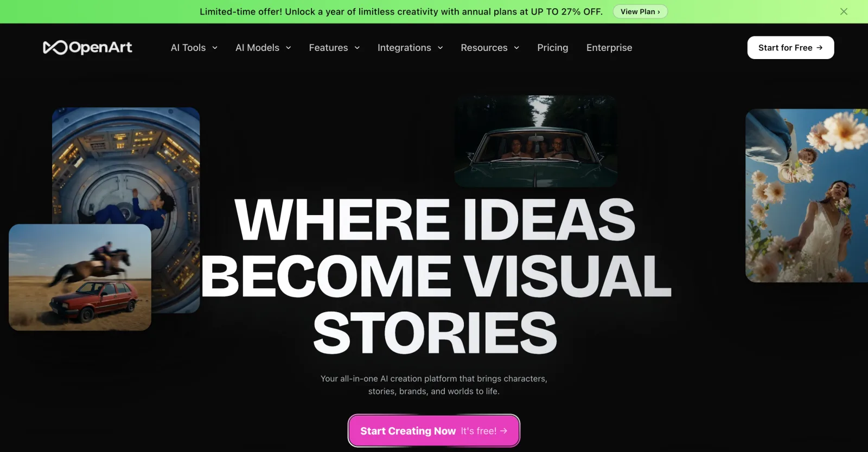Open the horse jumping over car thumbnail
The image size is (868, 452).
(80, 277)
